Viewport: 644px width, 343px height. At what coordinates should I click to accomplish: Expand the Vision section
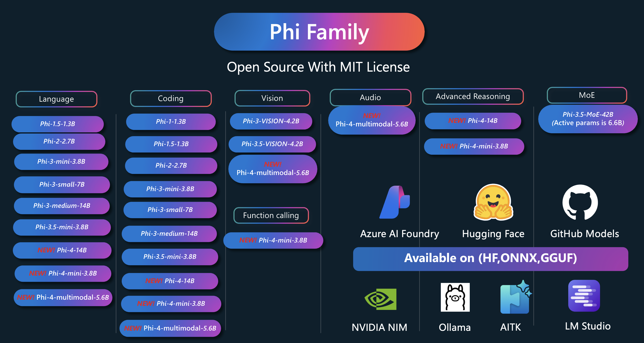(272, 98)
